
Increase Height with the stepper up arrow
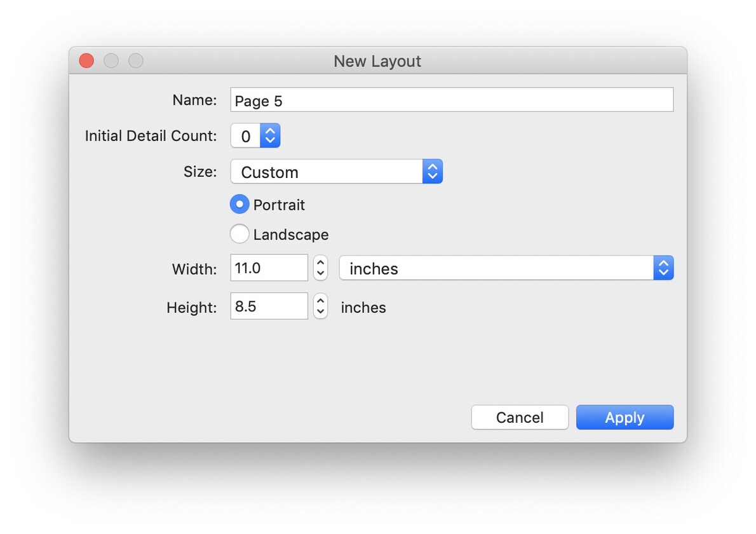tap(321, 301)
